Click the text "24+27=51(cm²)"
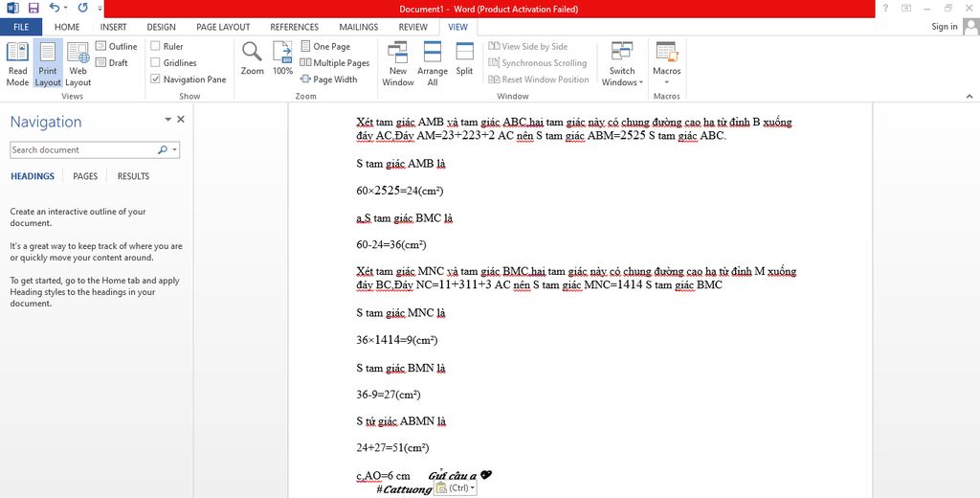 coord(392,448)
